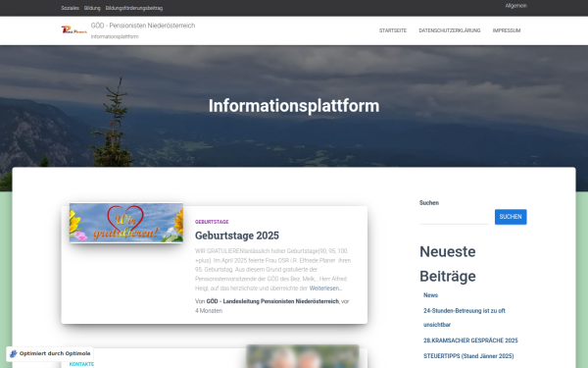Click the Neueste Beiträge sidebar heading
588x368 pixels.
[x=448, y=264]
